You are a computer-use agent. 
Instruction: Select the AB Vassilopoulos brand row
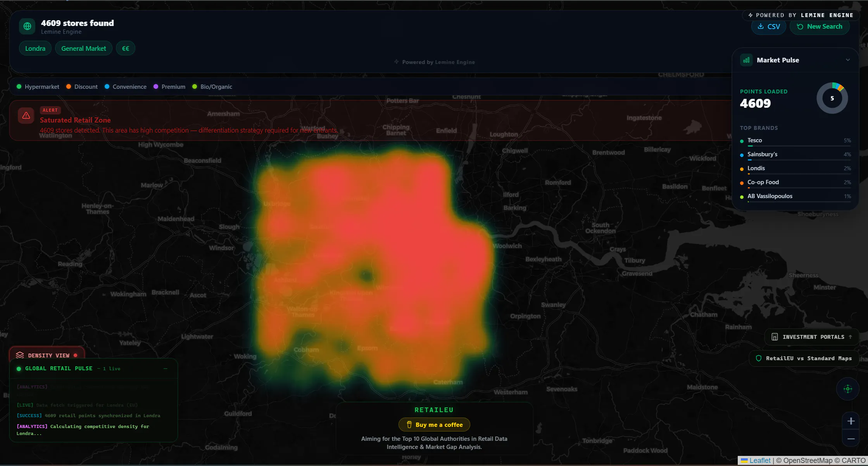pos(796,197)
